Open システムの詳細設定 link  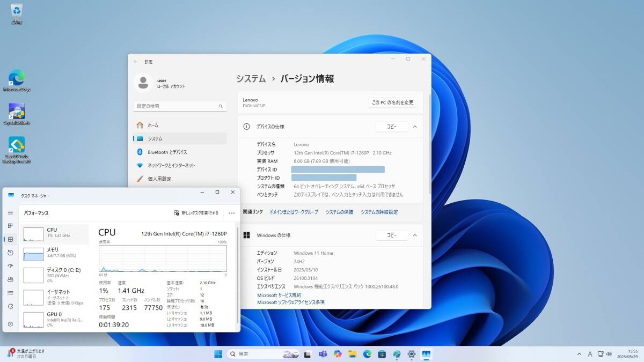click(379, 212)
